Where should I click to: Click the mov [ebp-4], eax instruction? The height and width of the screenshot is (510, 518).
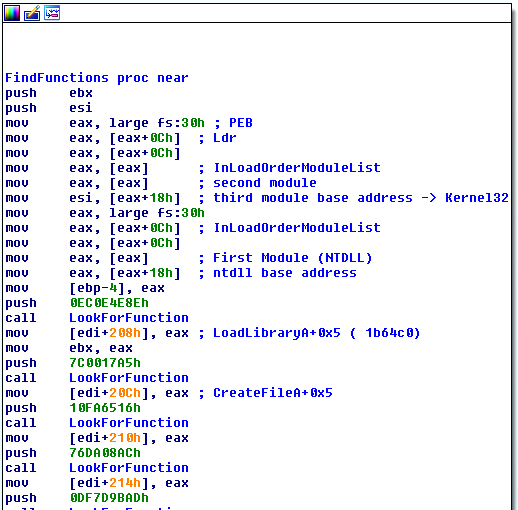coord(85,288)
